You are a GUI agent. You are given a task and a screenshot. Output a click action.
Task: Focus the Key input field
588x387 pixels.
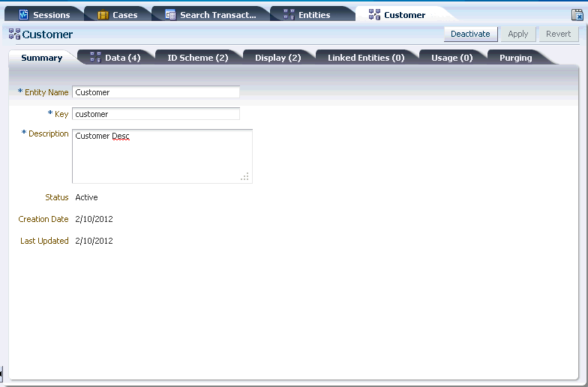(156, 114)
